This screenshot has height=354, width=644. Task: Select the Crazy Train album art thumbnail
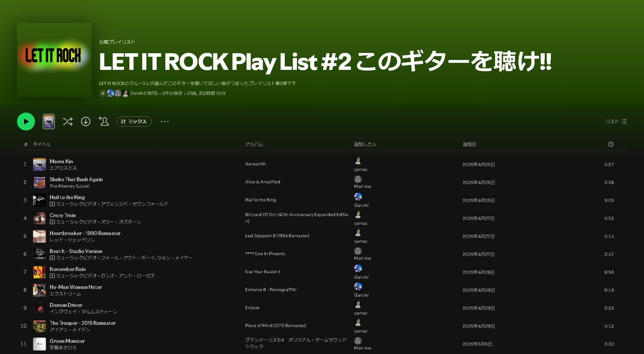(39, 218)
